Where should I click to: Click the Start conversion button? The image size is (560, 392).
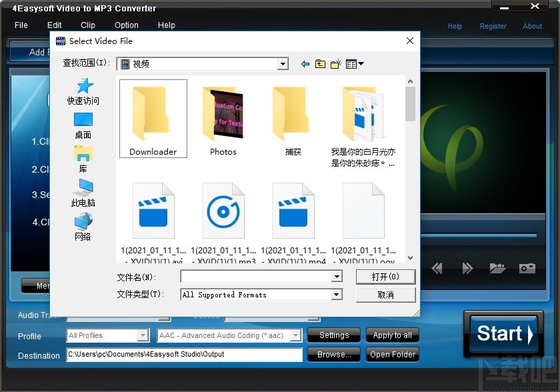click(x=503, y=335)
